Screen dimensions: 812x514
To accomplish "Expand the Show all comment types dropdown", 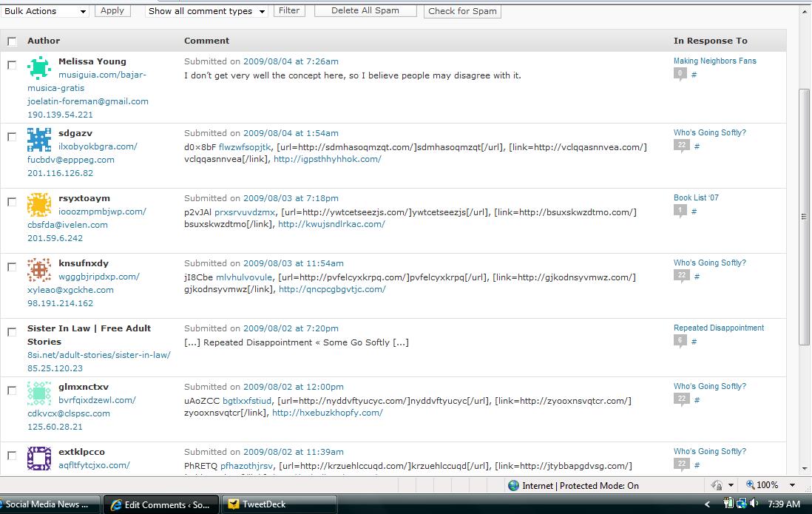I will tap(206, 11).
